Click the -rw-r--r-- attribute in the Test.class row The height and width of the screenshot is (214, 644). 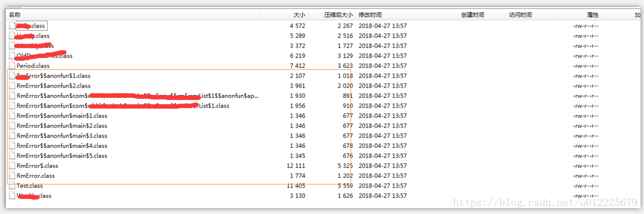[x=586, y=186]
